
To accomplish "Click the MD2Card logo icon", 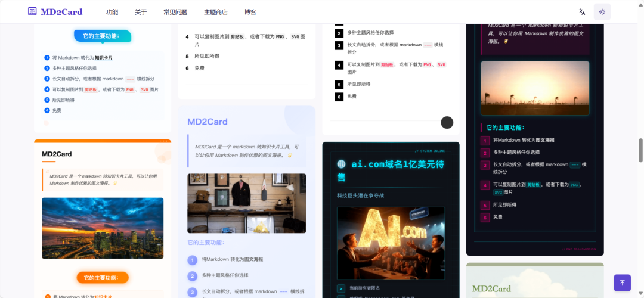I will (x=32, y=11).
